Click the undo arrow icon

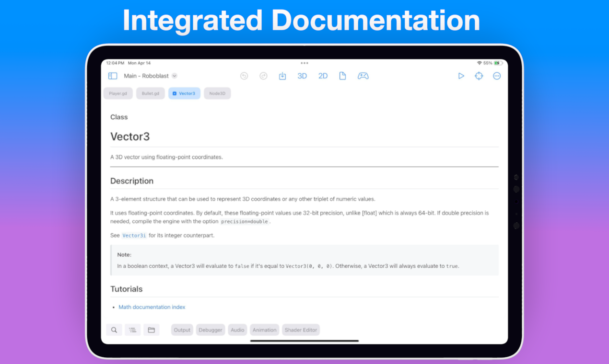coord(244,76)
